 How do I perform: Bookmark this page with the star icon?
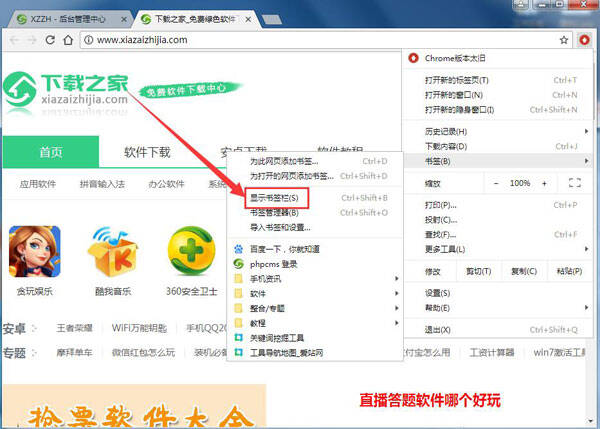(564, 40)
